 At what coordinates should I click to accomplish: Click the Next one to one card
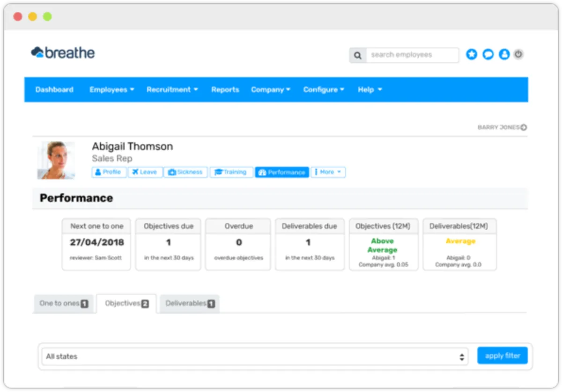click(x=97, y=244)
